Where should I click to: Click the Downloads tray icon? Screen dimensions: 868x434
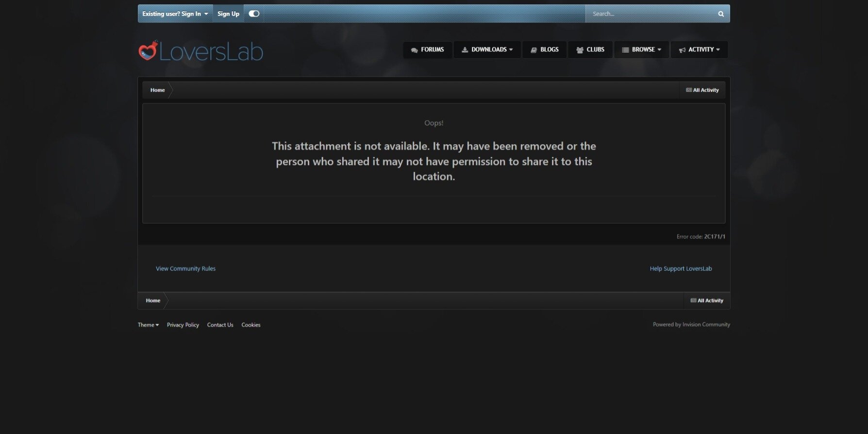pos(465,50)
